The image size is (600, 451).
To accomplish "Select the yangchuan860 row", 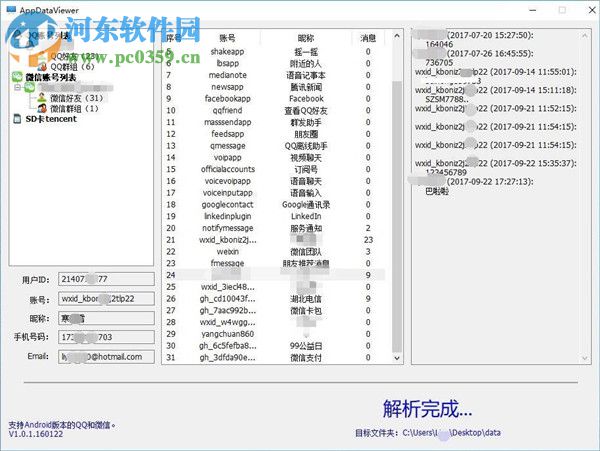I will click(274, 334).
